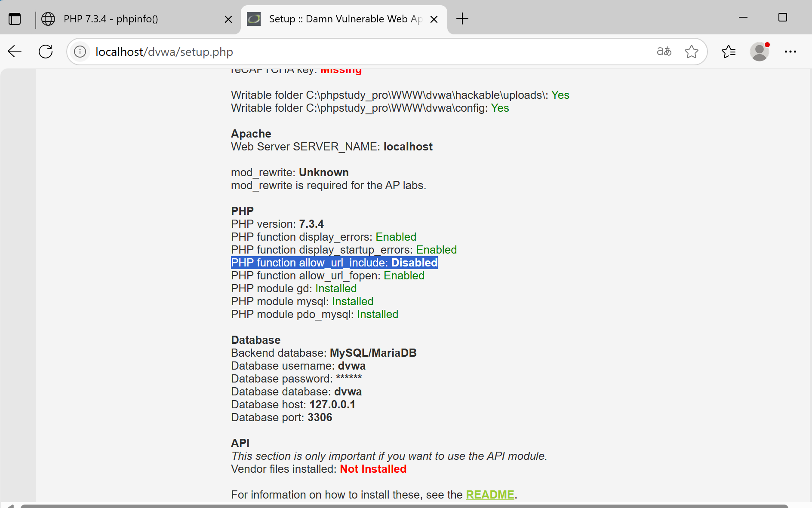Click the 'Apache' section heading
The height and width of the screenshot is (508, 812).
click(251, 134)
